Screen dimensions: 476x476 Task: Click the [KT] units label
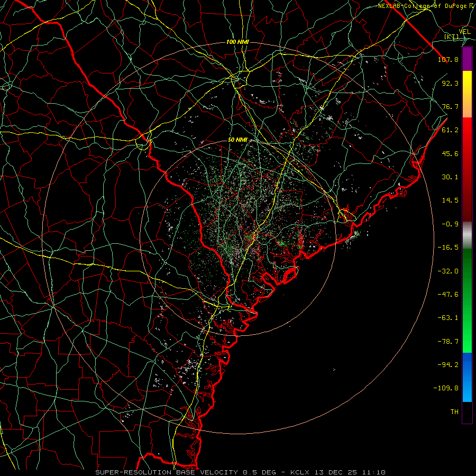point(452,37)
